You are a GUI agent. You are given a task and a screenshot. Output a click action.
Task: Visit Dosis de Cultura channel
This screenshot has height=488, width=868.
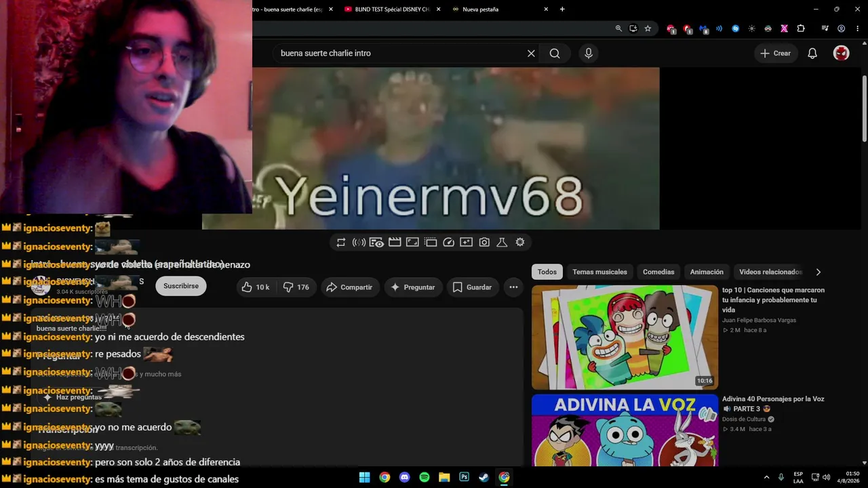[744, 419]
